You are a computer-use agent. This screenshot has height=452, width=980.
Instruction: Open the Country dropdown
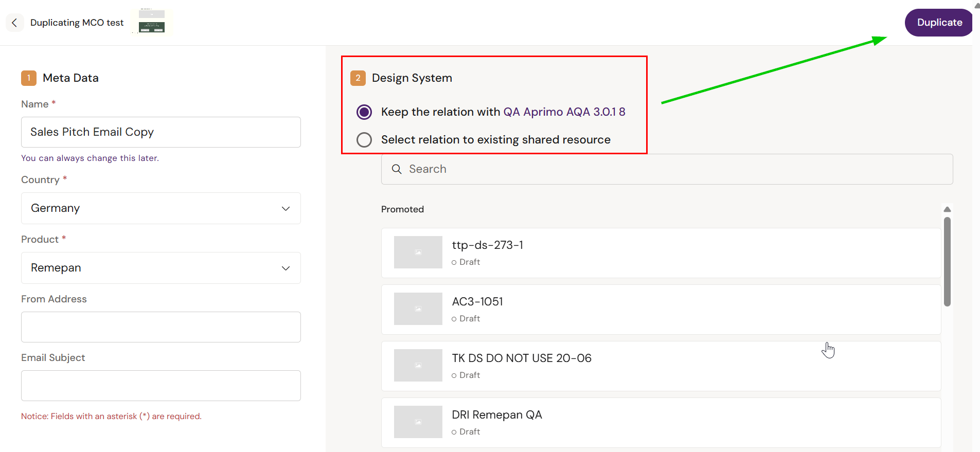[x=161, y=208]
